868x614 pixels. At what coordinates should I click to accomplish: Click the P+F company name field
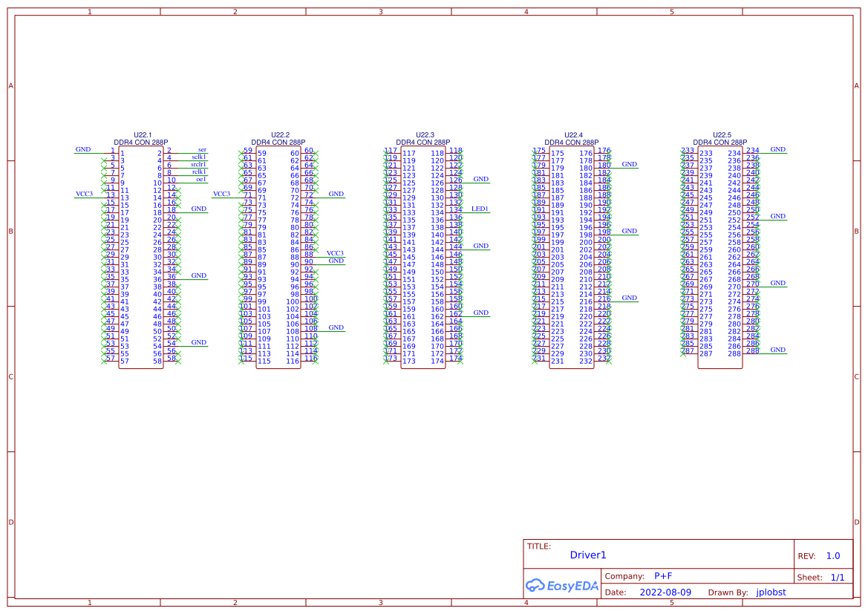click(664, 575)
